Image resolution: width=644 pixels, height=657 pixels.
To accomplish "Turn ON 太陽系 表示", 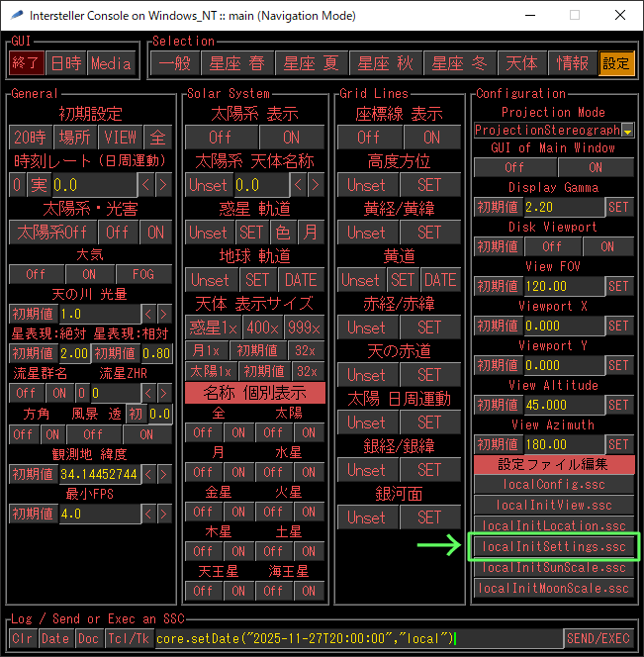I will [292, 138].
